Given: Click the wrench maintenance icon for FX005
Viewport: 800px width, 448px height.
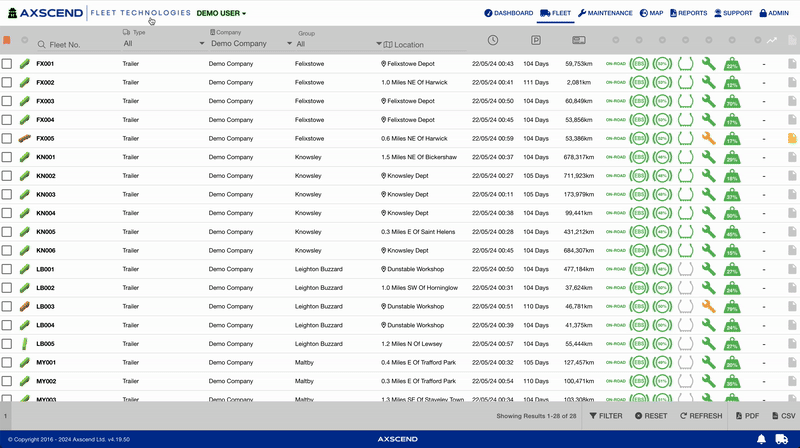Looking at the screenshot, I should tap(708, 138).
